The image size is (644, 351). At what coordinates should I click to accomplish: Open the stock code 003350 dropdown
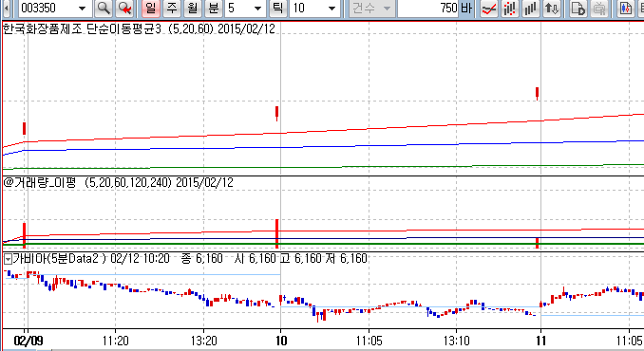(x=82, y=9)
